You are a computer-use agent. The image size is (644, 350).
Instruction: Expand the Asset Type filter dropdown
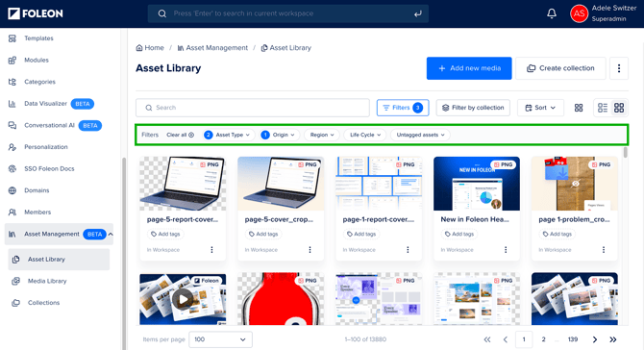pos(229,135)
